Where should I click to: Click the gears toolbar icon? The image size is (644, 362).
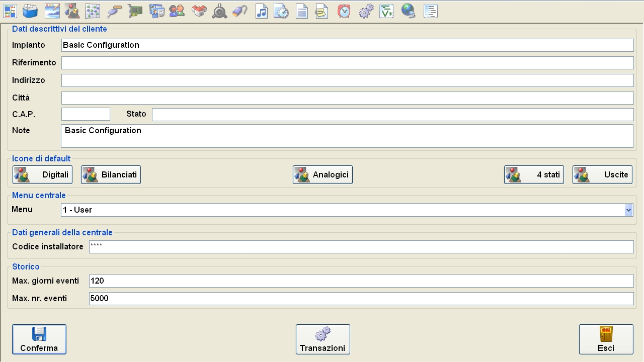tap(366, 11)
